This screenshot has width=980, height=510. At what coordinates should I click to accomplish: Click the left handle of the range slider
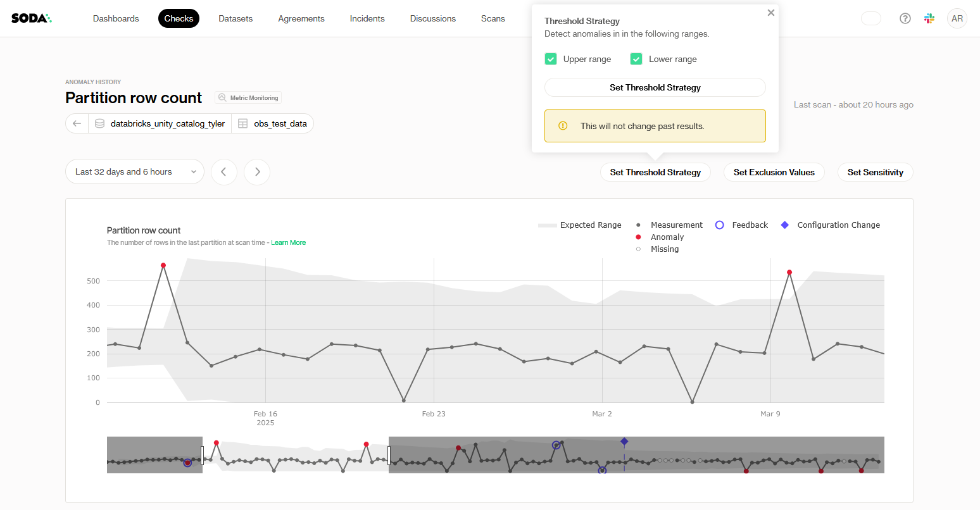click(x=203, y=455)
